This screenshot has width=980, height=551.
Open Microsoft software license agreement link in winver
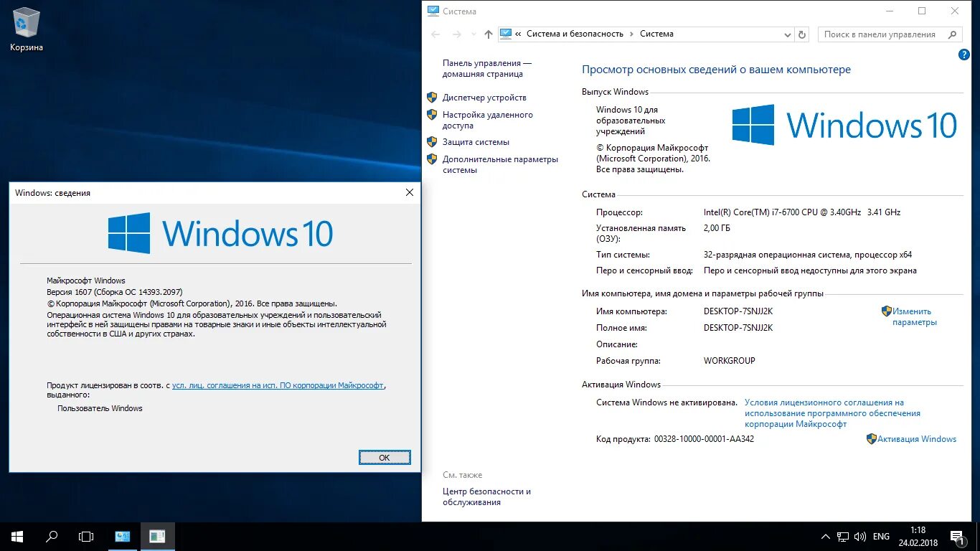278,385
